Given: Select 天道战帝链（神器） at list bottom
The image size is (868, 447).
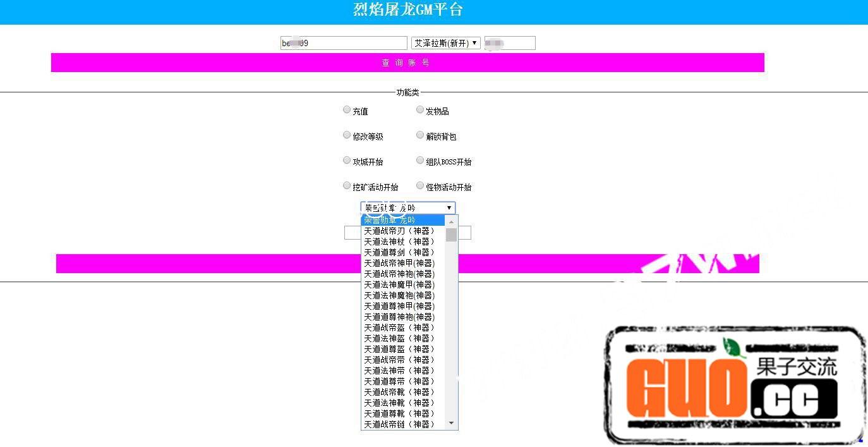Looking at the screenshot, I should pos(399,424).
